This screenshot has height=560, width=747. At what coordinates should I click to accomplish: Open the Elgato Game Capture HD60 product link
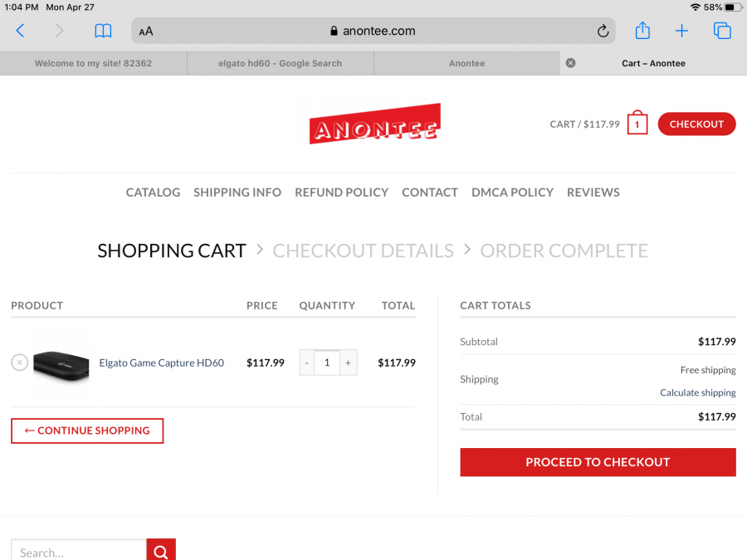pos(162,363)
